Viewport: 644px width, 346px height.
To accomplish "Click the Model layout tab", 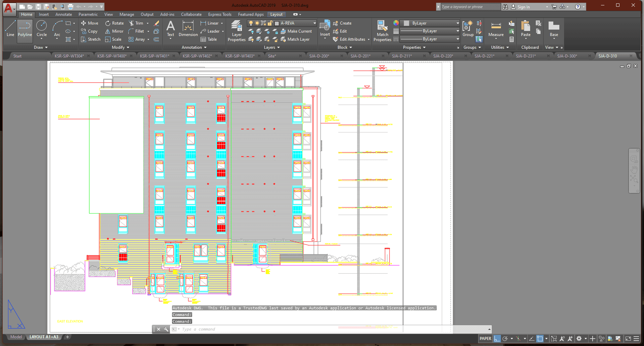I will point(16,337).
